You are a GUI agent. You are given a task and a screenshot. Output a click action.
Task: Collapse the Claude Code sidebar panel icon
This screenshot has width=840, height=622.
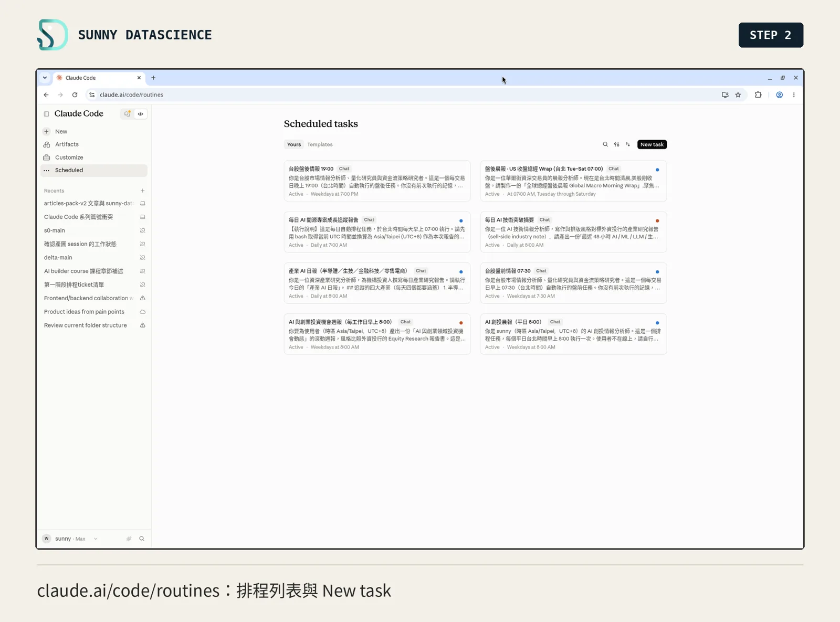(46, 114)
